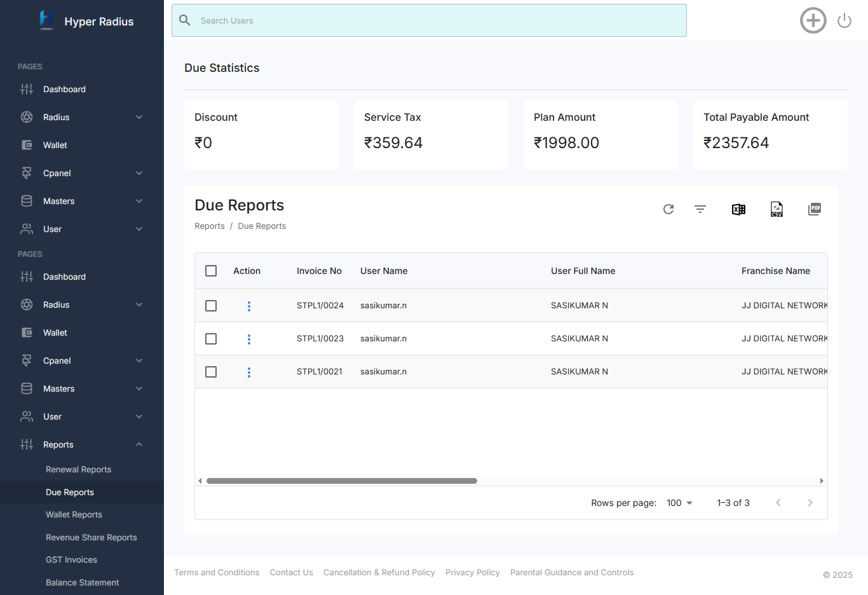Click the Reports sliders icon in sidebar
Image resolution: width=868 pixels, height=595 pixels.
(27, 444)
